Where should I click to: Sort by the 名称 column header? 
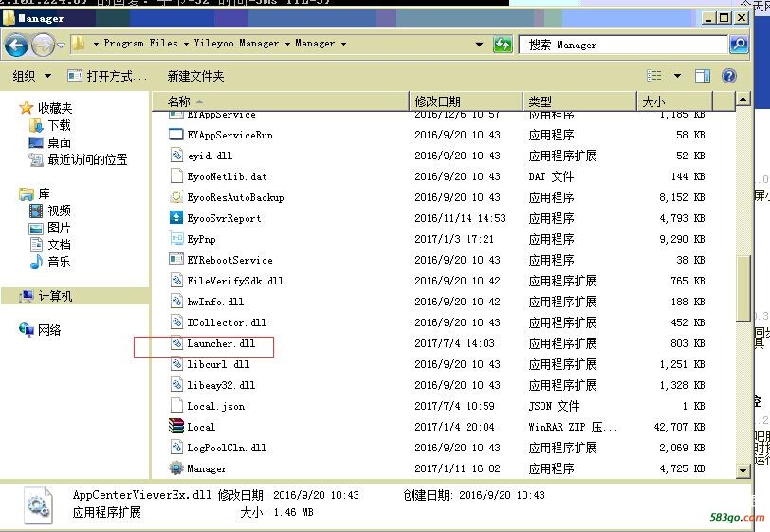tap(281, 101)
